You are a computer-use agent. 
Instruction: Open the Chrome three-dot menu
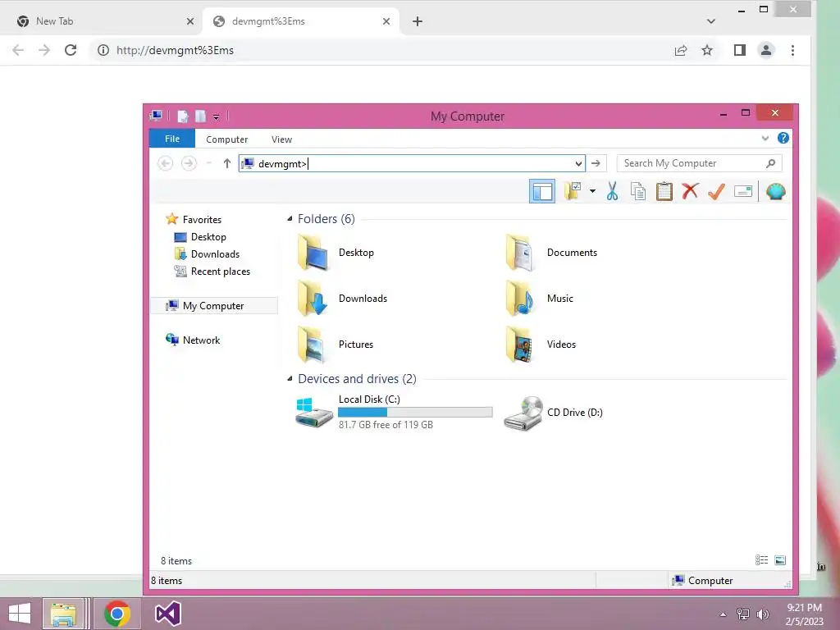pyautogui.click(x=793, y=50)
